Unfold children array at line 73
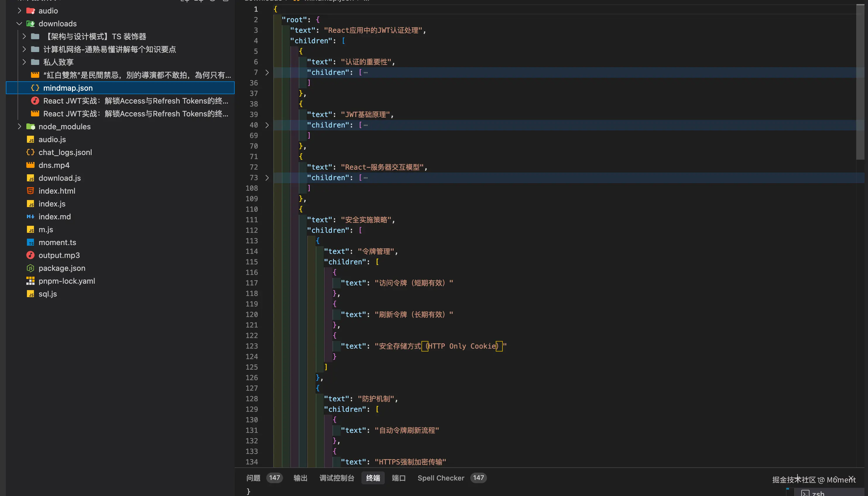Image resolution: width=868 pixels, height=496 pixels. coord(267,178)
